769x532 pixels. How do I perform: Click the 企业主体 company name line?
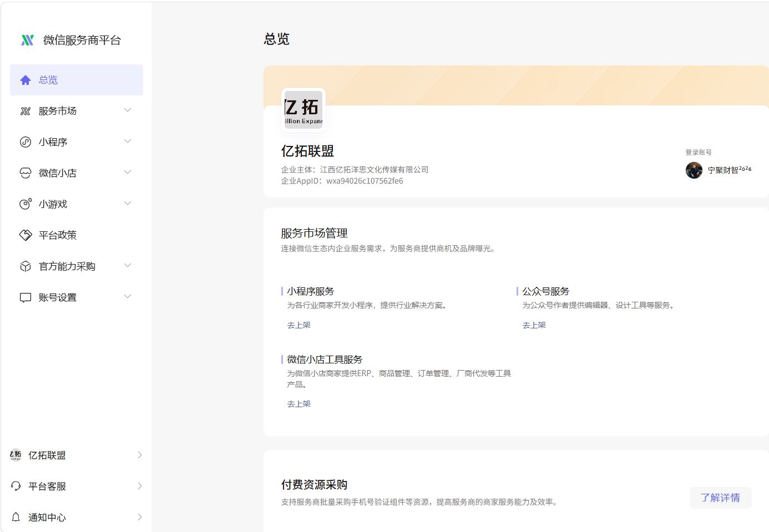355,170
